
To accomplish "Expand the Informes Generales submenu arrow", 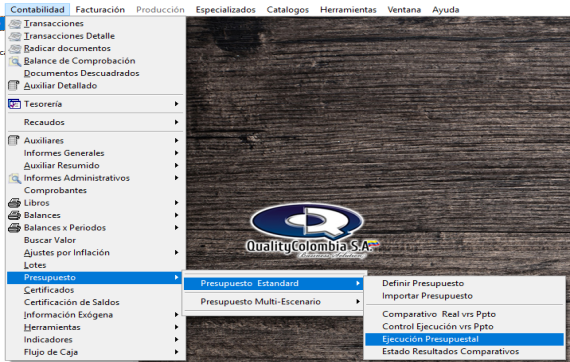I will (x=176, y=153).
